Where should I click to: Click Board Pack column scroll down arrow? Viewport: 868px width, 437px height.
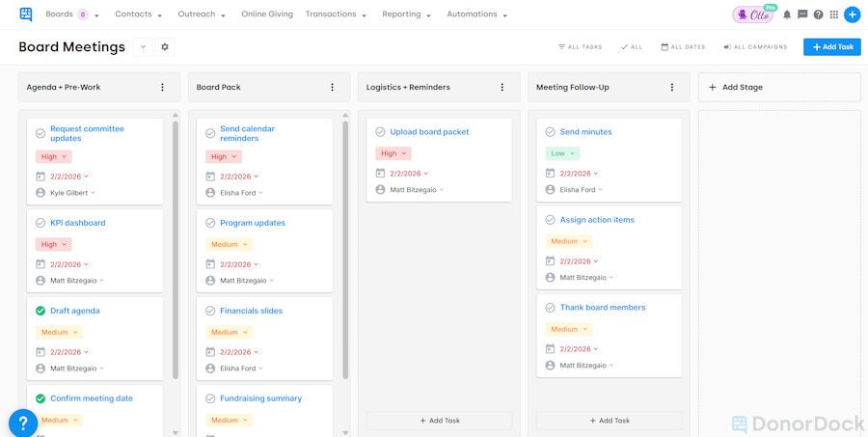[345, 432]
